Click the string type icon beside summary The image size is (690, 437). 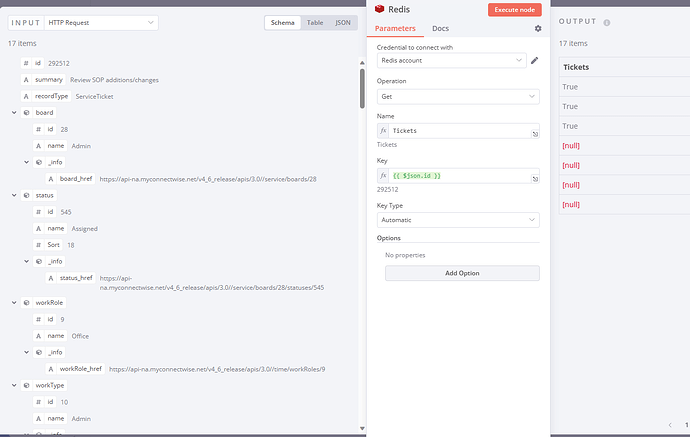[26, 80]
